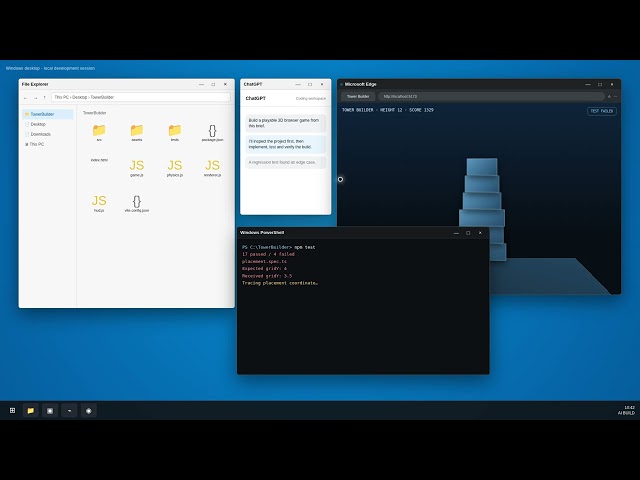This screenshot has width=640, height=480.
Task: Click the TEST FAILED badge in the game
Action: 602,111
